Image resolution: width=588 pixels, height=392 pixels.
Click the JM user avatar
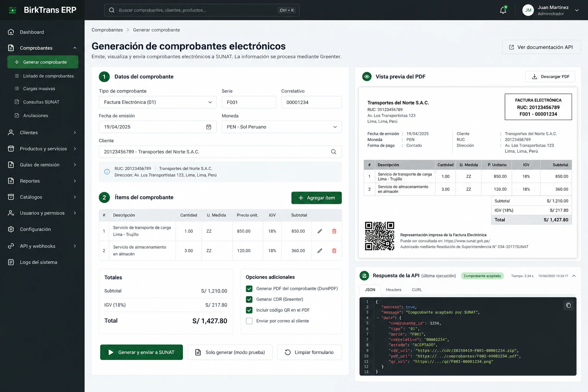tap(528, 10)
